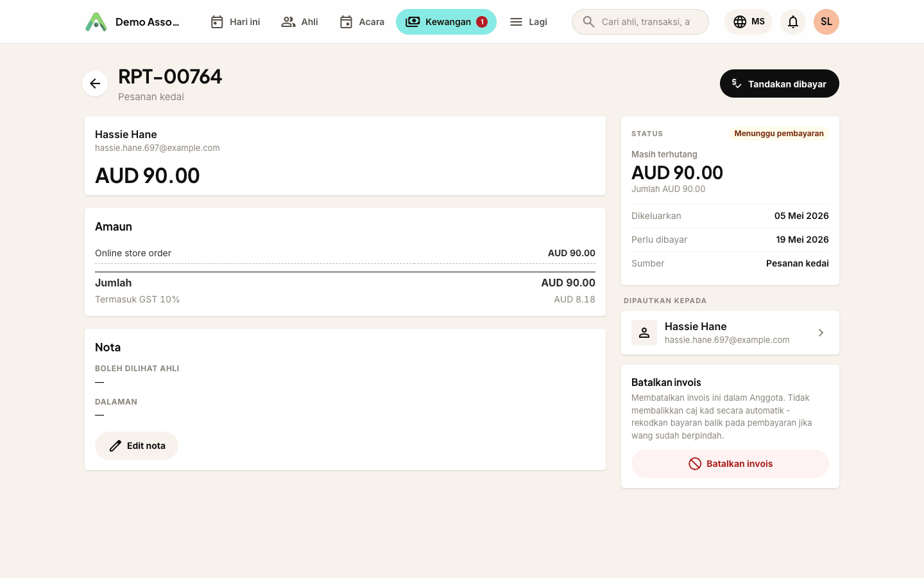Open Hassie Hane linked member chevron
Image resolution: width=924 pixels, height=578 pixels.
[x=821, y=333]
